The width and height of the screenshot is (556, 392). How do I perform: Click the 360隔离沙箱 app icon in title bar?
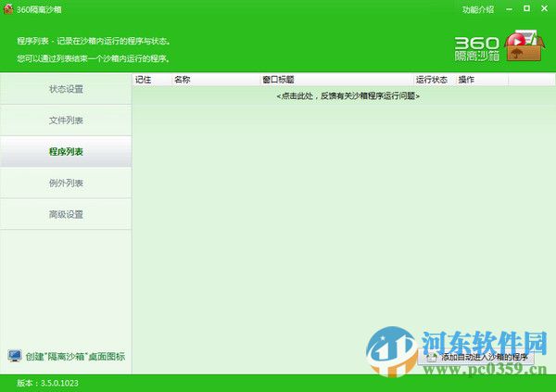pos(8,9)
